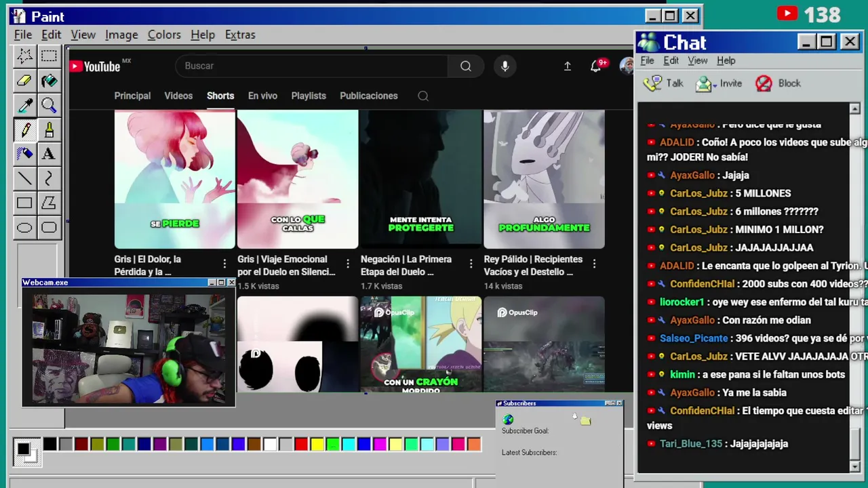Screen dimensions: 868x488
Task: Select the Brush tool in Paint
Action: pyautogui.click(x=49, y=129)
